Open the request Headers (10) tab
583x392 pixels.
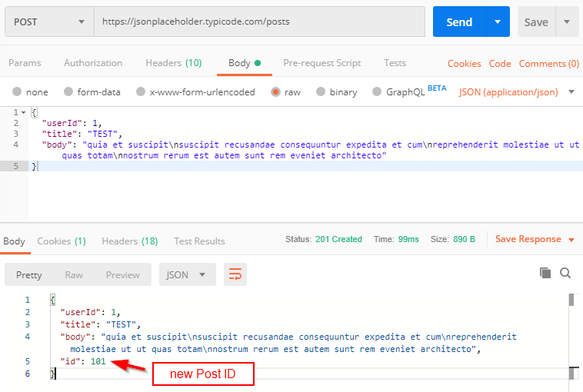click(174, 63)
